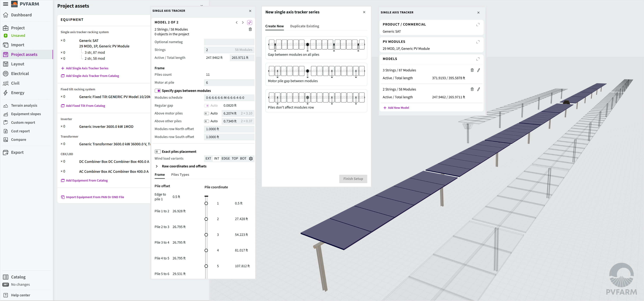Choose Gap between modules on all piles

[x=316, y=48]
